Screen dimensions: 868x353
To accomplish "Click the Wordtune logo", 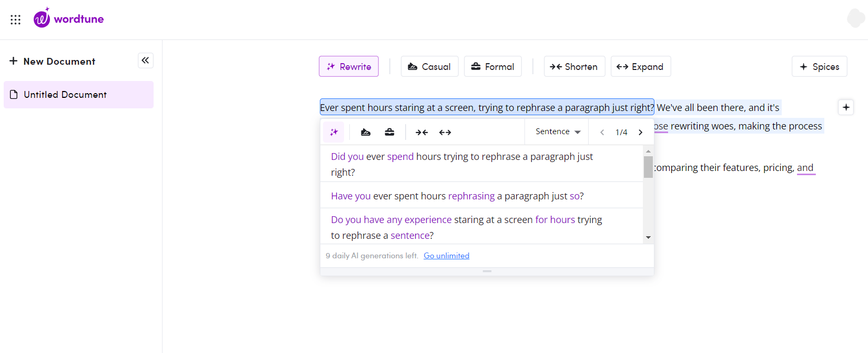I will 69,19.
